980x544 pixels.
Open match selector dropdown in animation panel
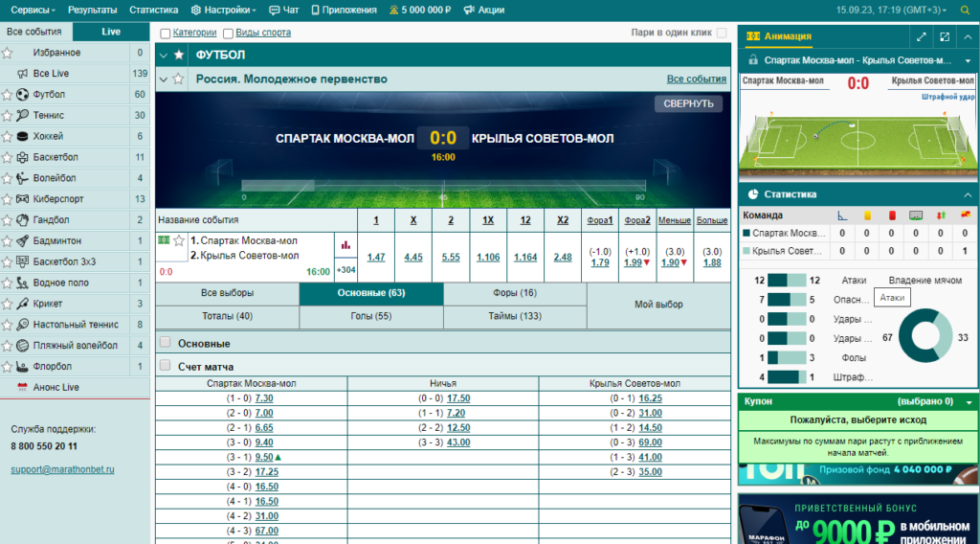click(x=968, y=60)
